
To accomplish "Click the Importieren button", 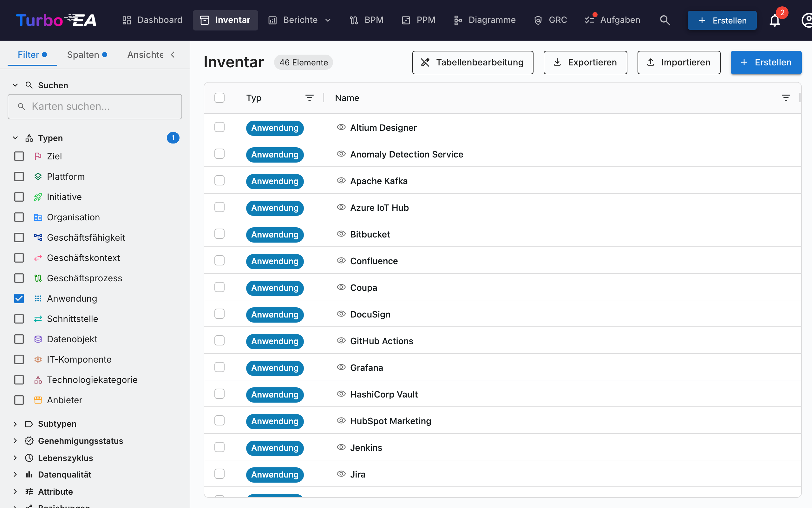I will coord(679,63).
